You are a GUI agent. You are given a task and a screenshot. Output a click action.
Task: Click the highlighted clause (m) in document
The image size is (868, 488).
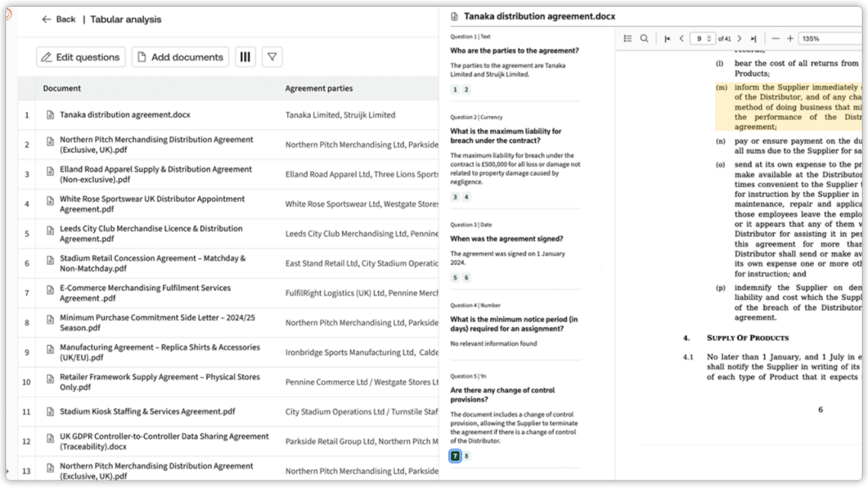pyautogui.click(x=789, y=107)
